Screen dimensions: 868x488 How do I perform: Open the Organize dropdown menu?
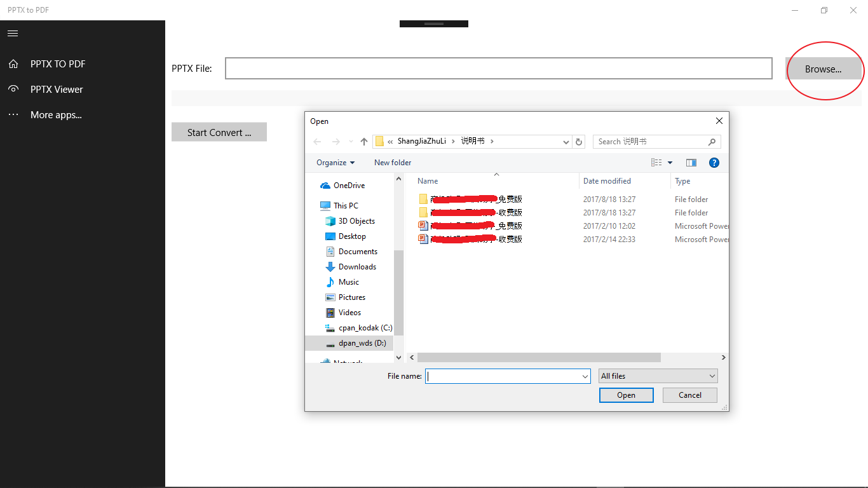coord(336,163)
